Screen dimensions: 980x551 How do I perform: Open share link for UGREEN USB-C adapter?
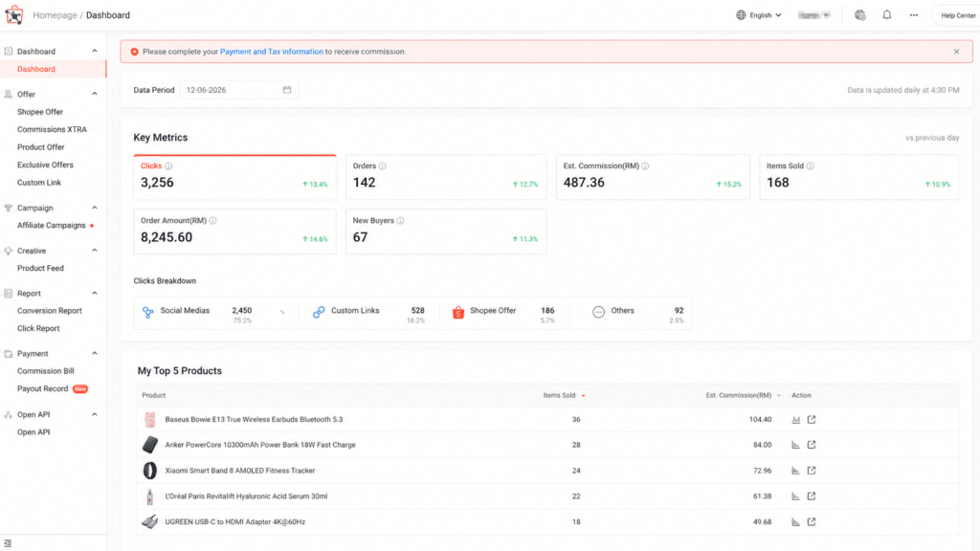[812, 521]
